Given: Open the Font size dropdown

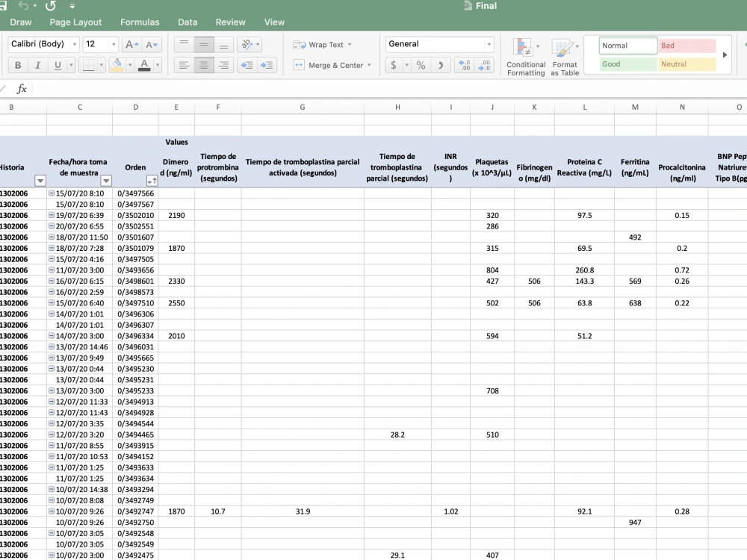Looking at the screenshot, I should point(114,45).
